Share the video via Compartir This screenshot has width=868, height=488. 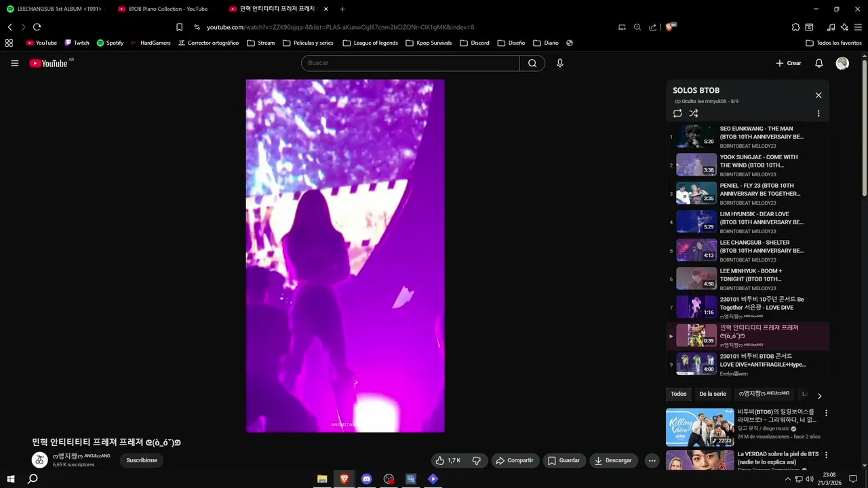[x=515, y=460]
